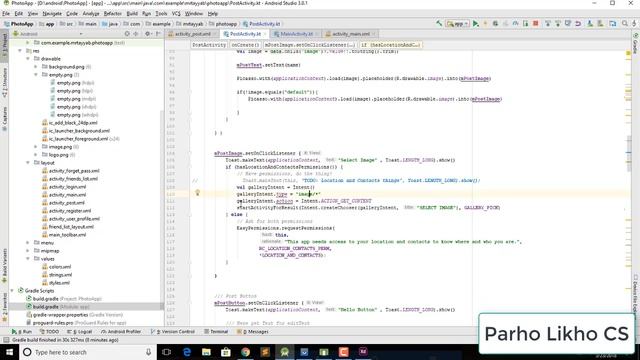Collapse the empty.png group
Image resolution: width=640 pixels, height=360 pixels.
coord(36,75)
